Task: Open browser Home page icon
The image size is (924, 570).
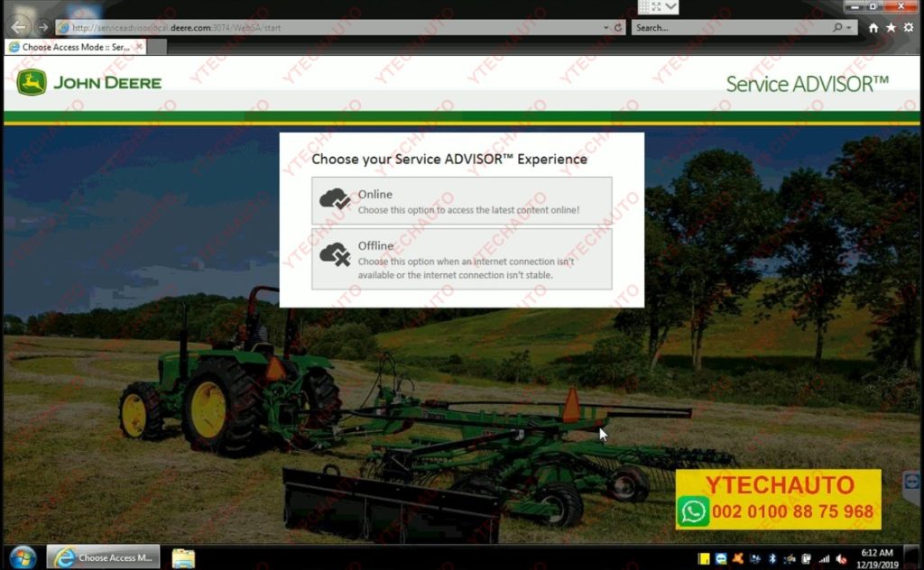Action: click(873, 28)
